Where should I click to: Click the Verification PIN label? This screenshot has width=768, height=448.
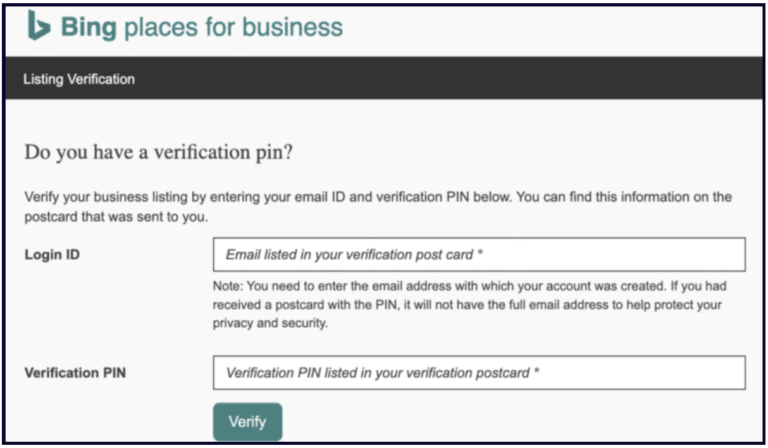pos(76,373)
